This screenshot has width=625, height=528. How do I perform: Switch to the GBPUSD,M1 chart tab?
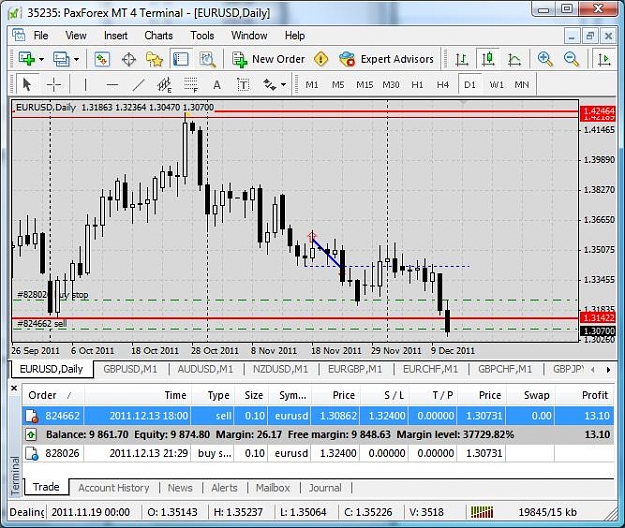click(130, 369)
